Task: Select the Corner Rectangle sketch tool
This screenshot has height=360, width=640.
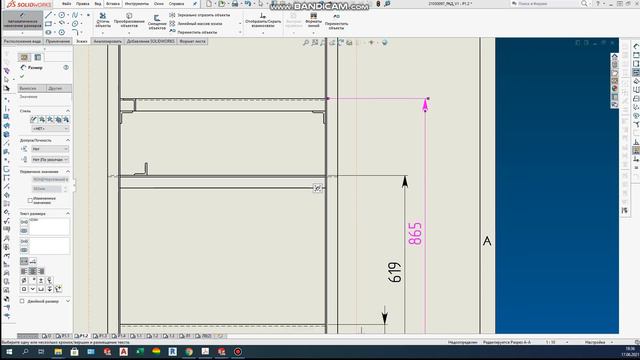Action: (48, 24)
